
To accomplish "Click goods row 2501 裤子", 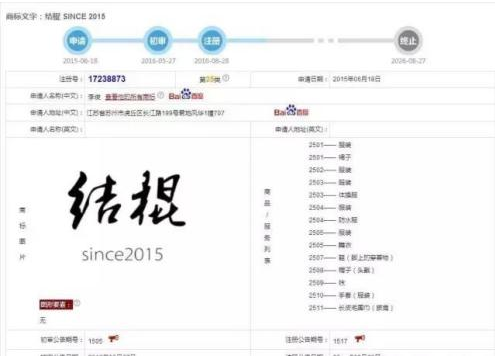I will click(x=330, y=157).
